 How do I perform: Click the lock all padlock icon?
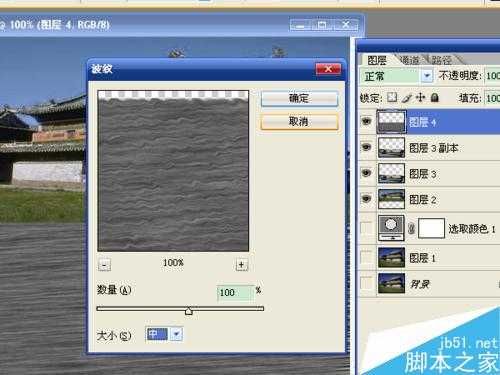point(434,97)
